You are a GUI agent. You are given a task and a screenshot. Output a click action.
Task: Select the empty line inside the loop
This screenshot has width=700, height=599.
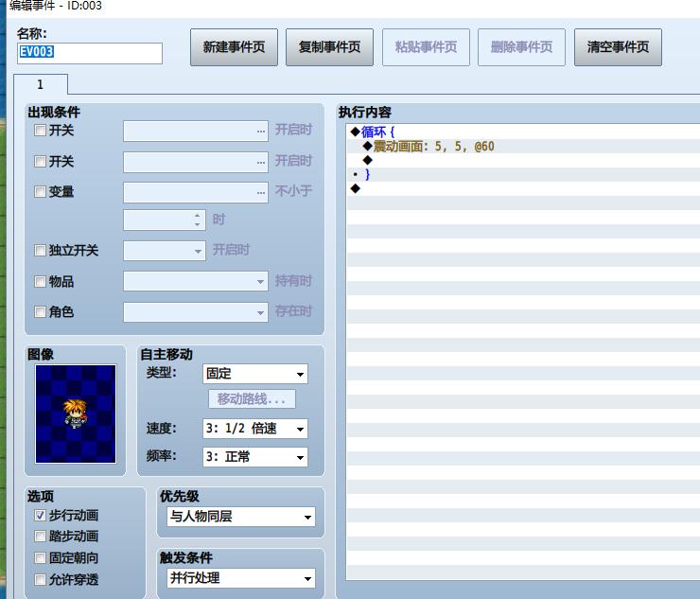click(x=523, y=160)
